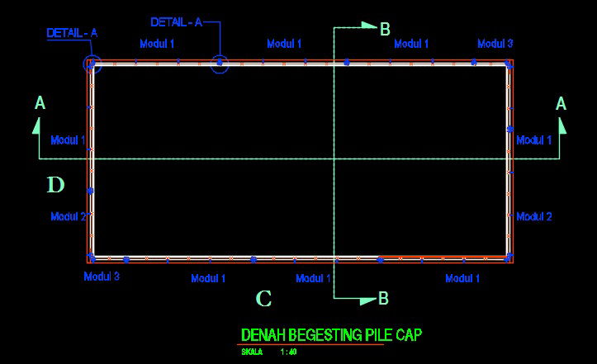
Task: Click the Modul 1 label directly above letter D
Action: (68, 140)
